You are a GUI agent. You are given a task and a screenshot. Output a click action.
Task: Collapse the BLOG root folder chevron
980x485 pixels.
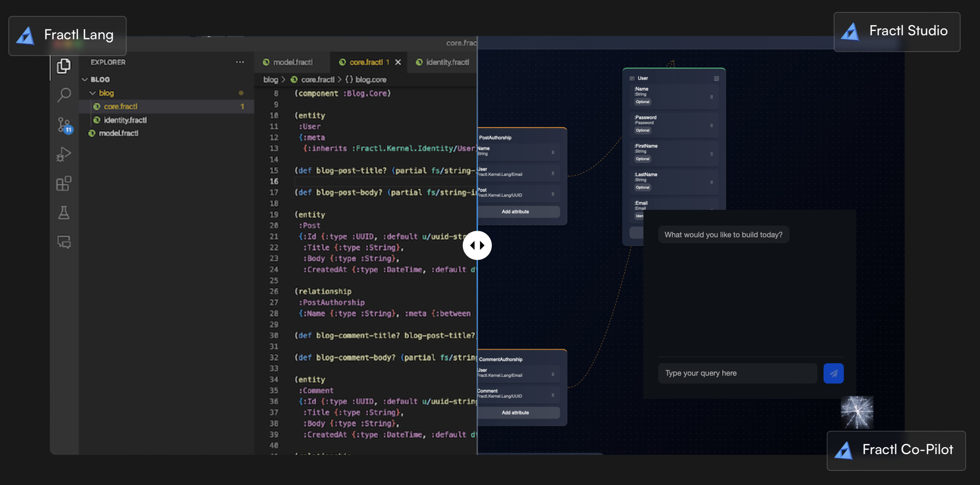[85, 80]
